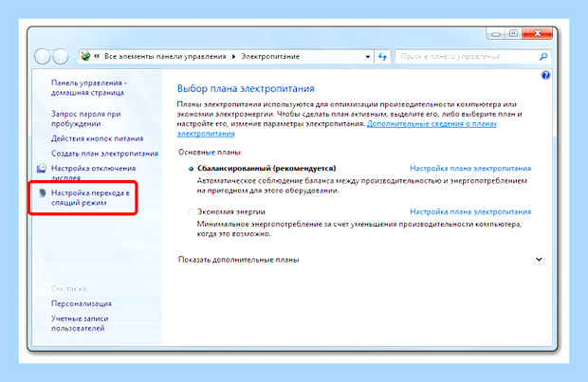588x382 pixels.
Task: Minimize the Электропитание window
Action: click(x=496, y=34)
